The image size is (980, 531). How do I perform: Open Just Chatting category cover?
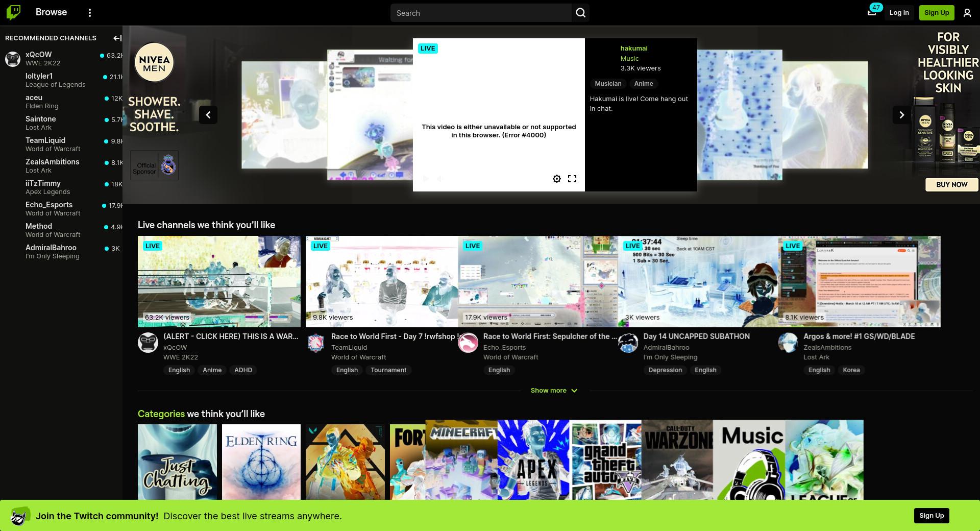click(177, 462)
